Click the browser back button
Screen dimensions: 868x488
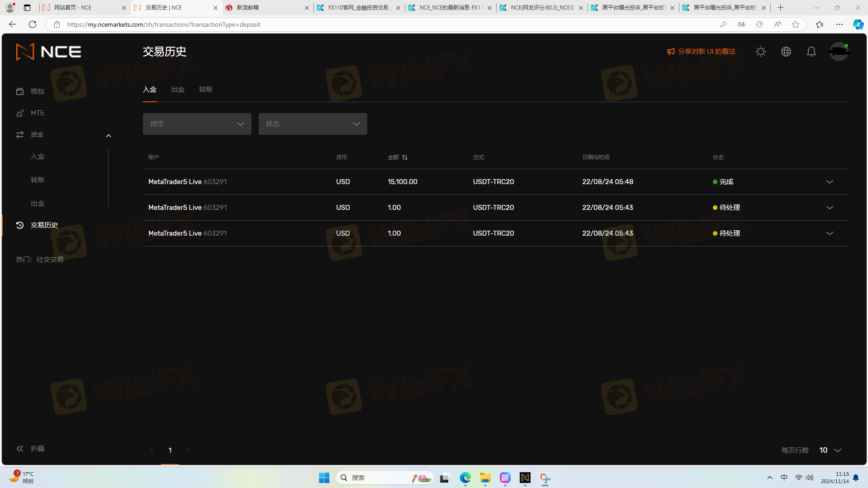click(13, 24)
